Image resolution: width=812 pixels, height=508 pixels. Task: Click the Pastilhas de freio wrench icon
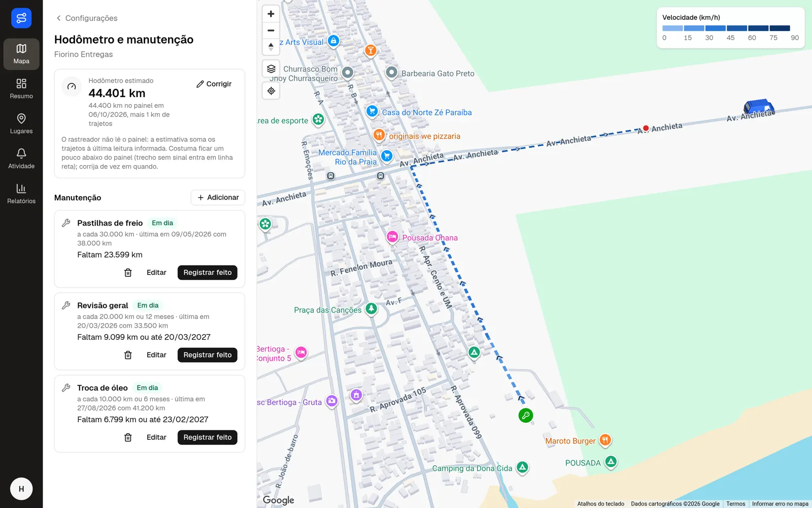click(66, 223)
